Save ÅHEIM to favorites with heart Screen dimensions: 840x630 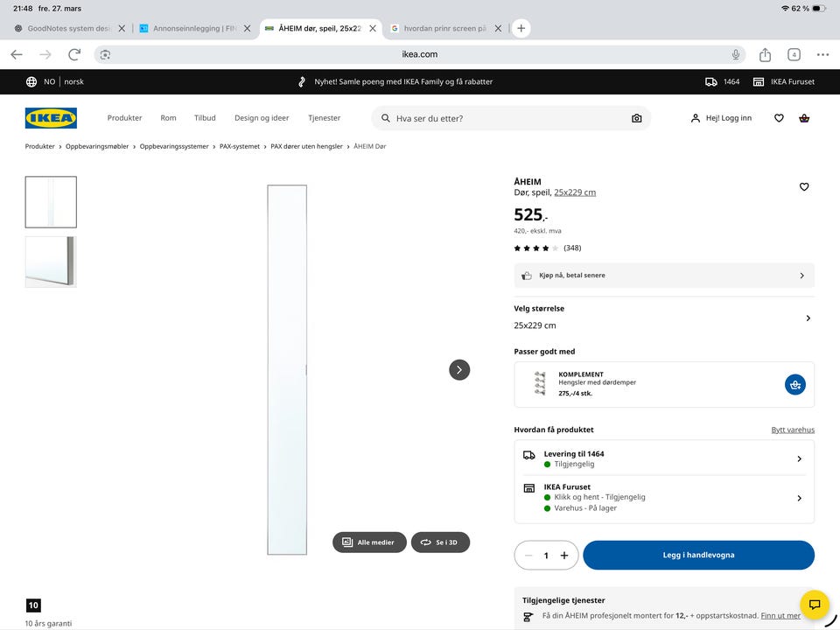click(x=803, y=187)
